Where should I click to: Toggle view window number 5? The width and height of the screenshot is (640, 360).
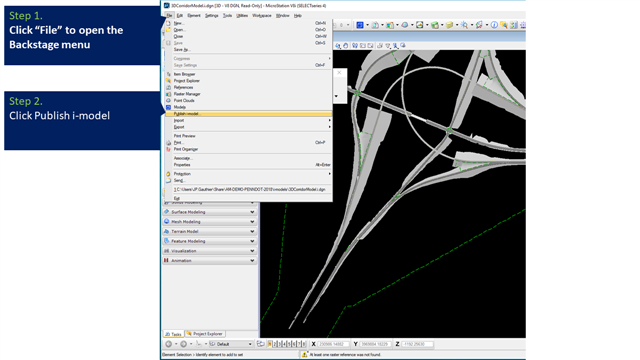click(289, 344)
